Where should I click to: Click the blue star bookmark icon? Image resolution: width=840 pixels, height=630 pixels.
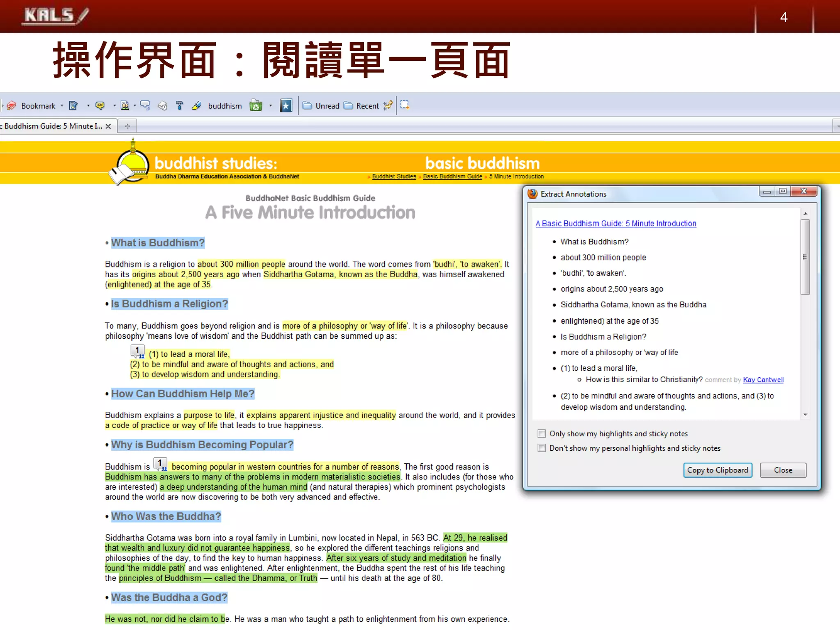pyautogui.click(x=286, y=106)
